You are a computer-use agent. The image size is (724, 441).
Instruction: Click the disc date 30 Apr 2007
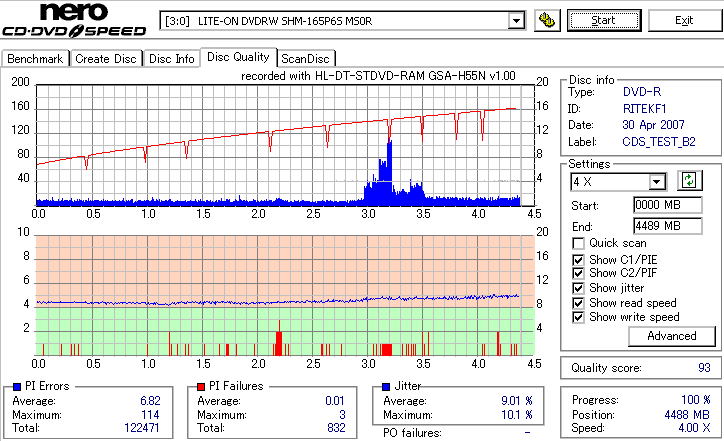653,125
